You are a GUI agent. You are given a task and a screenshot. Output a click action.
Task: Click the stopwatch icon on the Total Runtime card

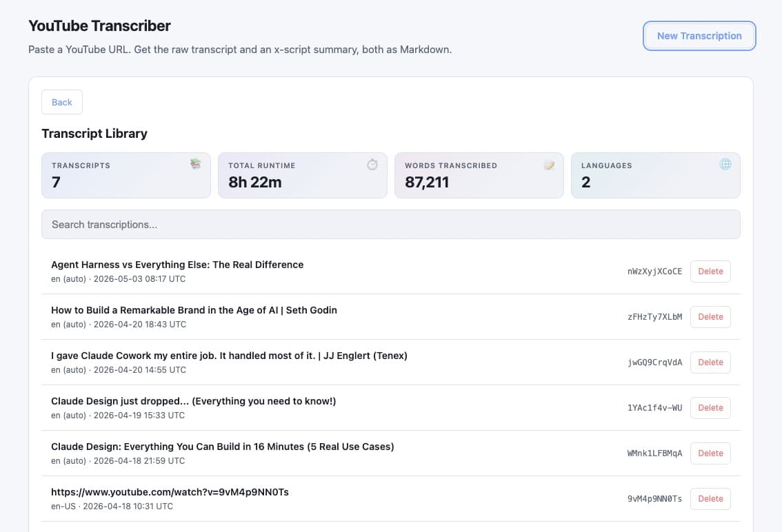[372, 164]
